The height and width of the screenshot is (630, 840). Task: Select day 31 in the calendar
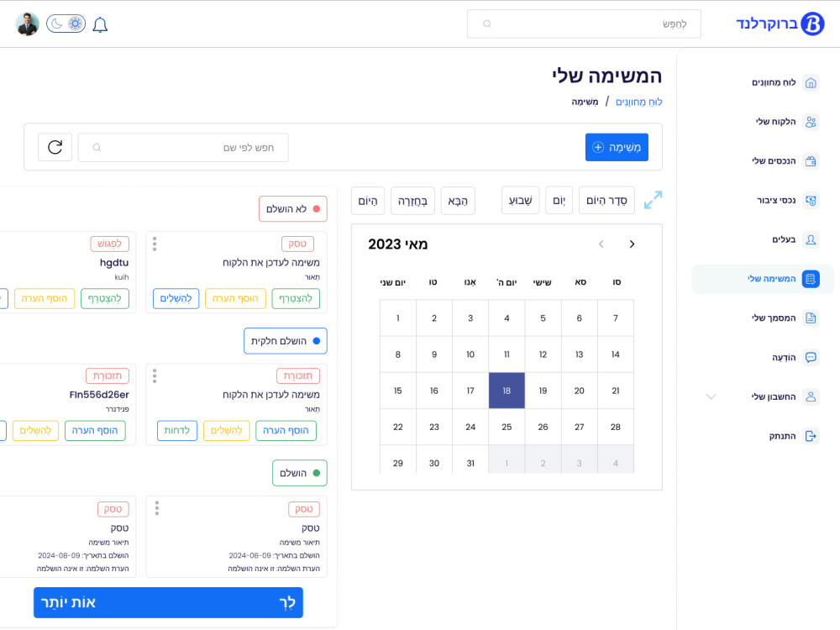coord(470,463)
